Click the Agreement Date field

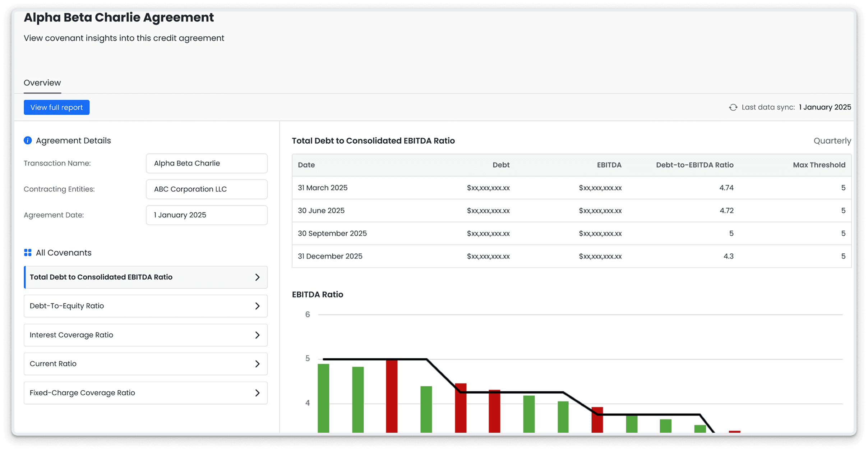coord(207,215)
